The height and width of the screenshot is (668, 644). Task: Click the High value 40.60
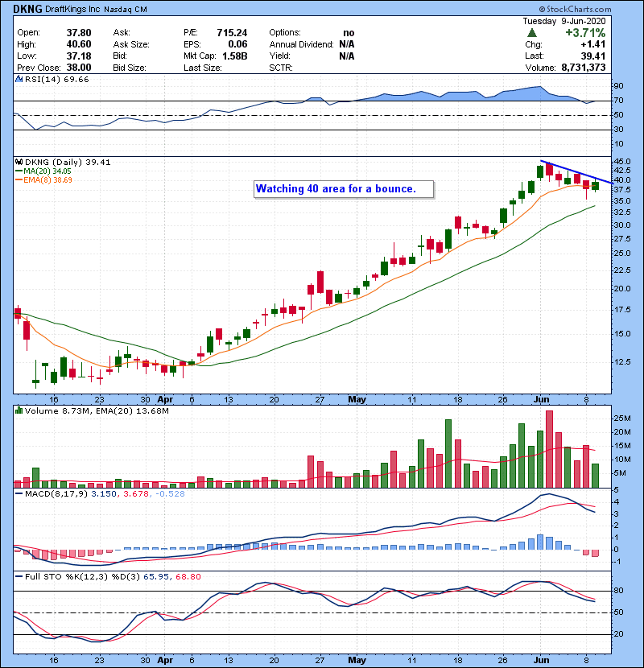click(x=79, y=44)
